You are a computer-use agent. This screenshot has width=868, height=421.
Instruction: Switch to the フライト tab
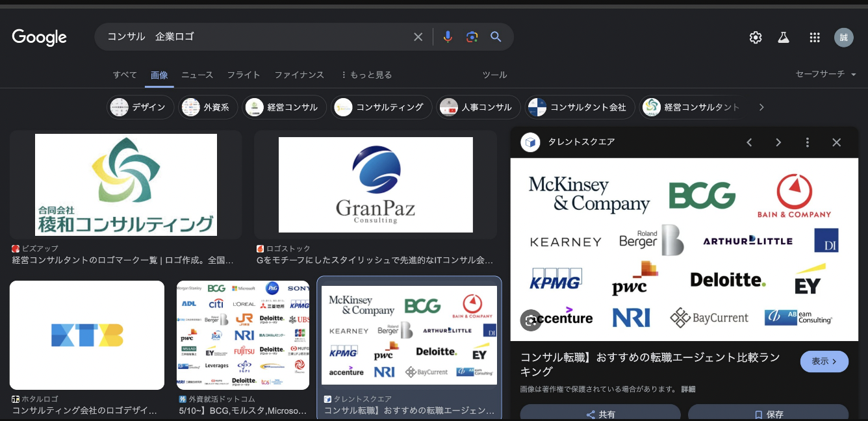244,75
